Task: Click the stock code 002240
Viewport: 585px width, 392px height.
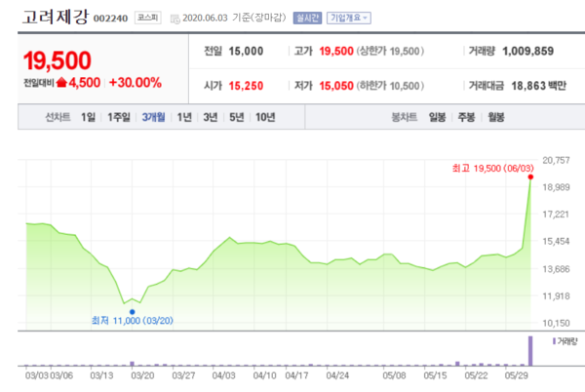Action: tap(110, 19)
